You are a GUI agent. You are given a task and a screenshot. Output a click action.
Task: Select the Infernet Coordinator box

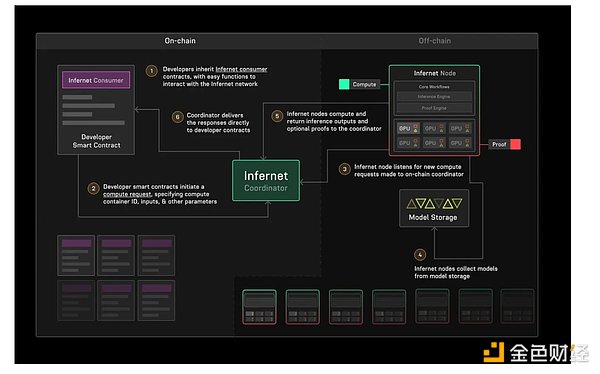tap(266, 181)
